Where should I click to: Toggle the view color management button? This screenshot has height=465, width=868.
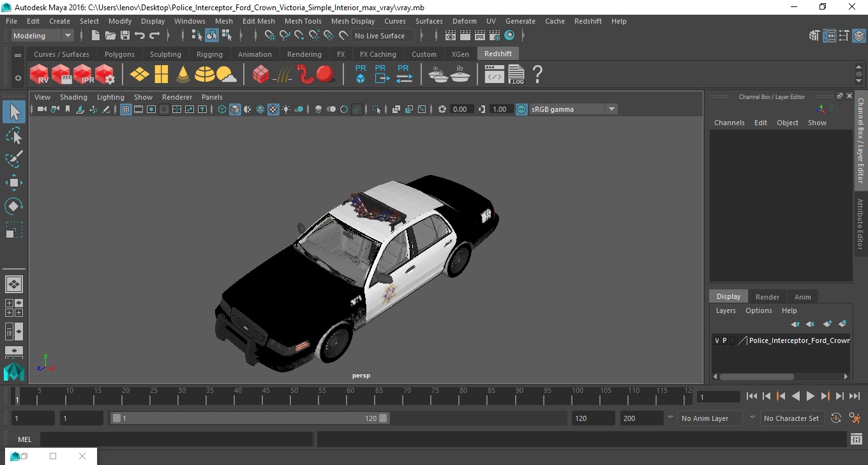521,109
